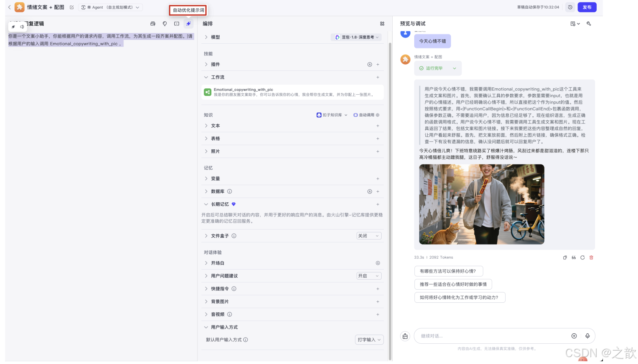Click the copy response icon below the reply

[x=565, y=257]
